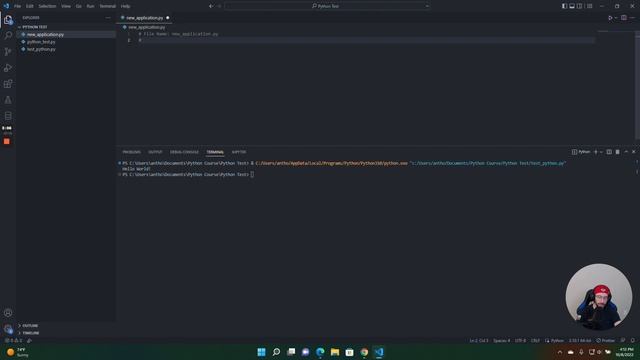
Task: Switch to the JUPYTER panel tab
Action: coord(239,152)
